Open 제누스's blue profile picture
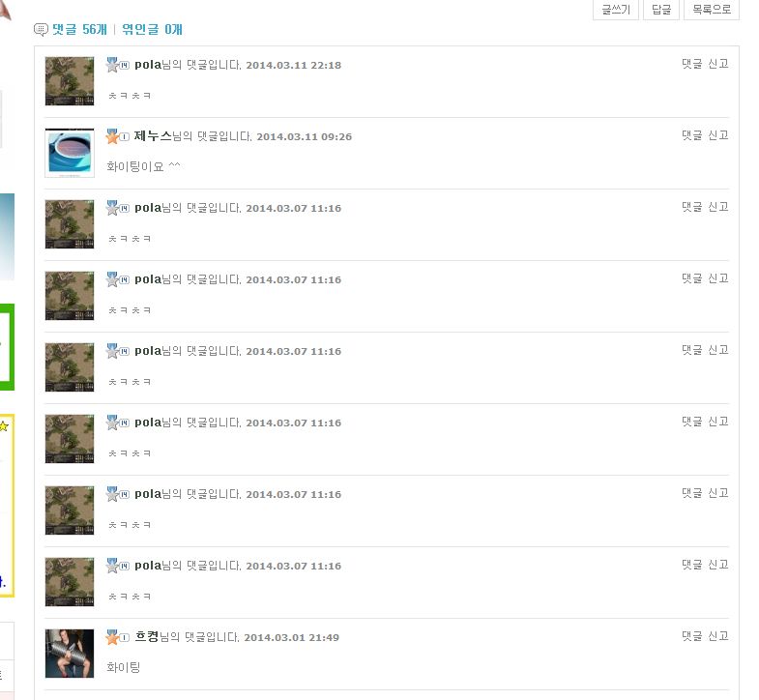The height and width of the screenshot is (700, 759). tap(70, 153)
